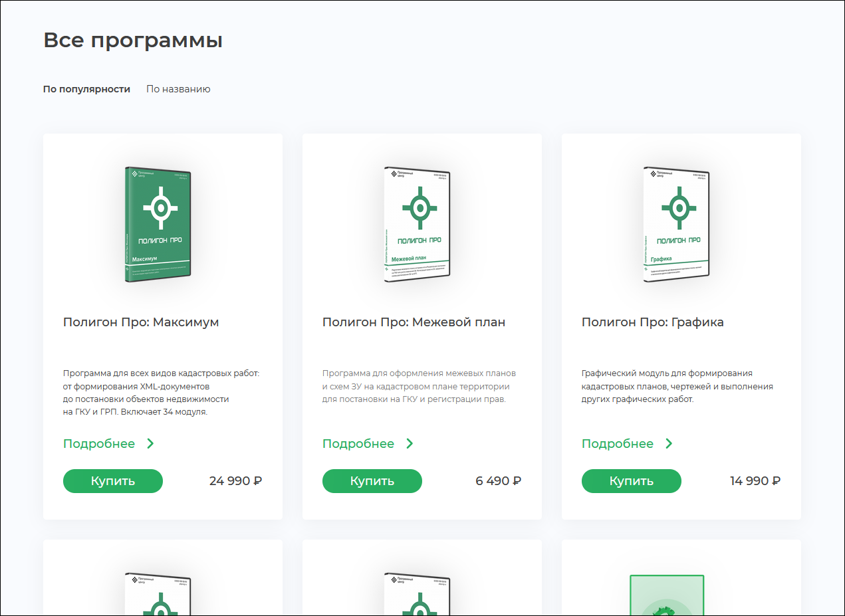
Task: Open the Полигон Про: Максимум title
Action: click(x=141, y=322)
